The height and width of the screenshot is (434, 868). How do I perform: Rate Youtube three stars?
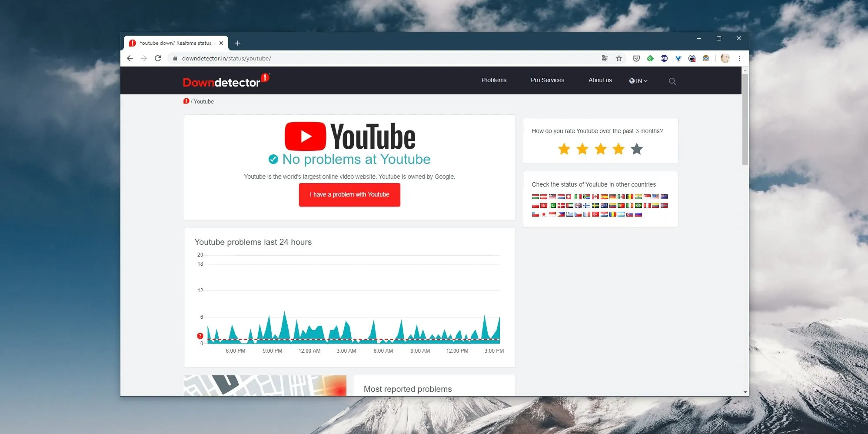tap(601, 149)
